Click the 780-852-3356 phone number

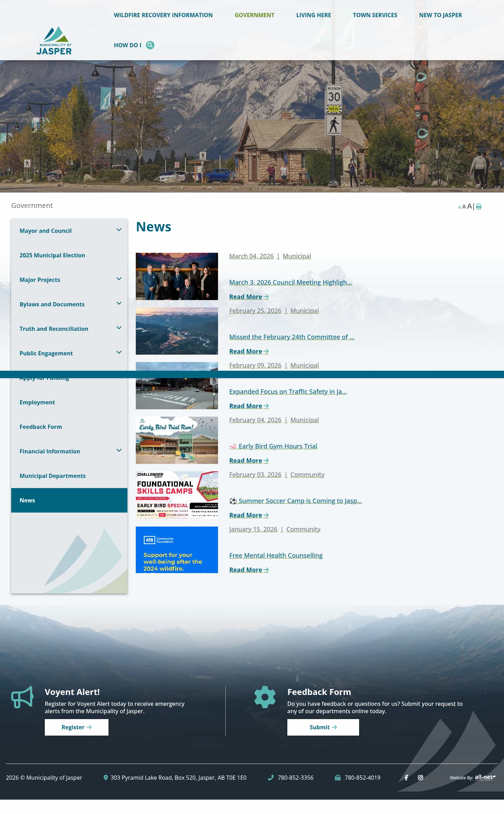click(x=295, y=778)
